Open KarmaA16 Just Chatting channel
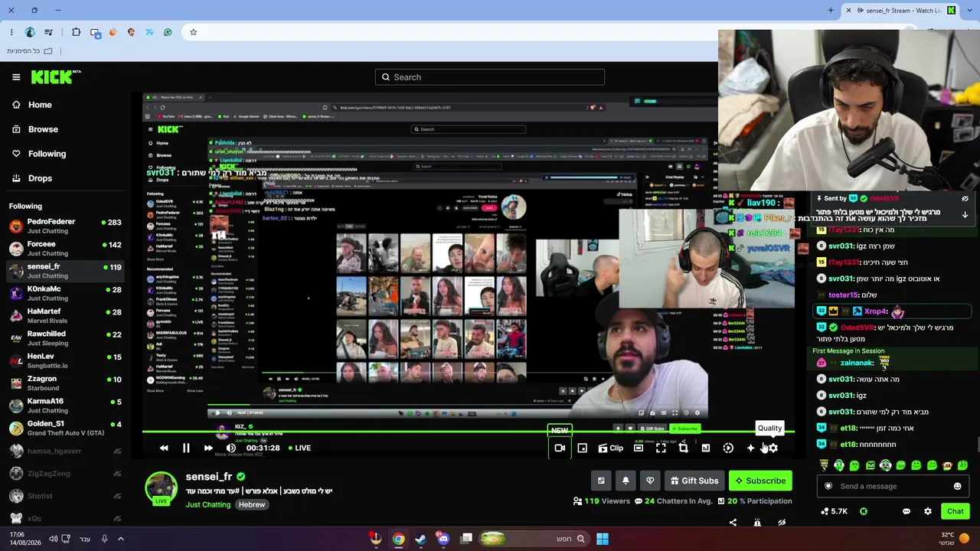This screenshot has height=551, width=980. click(65, 406)
